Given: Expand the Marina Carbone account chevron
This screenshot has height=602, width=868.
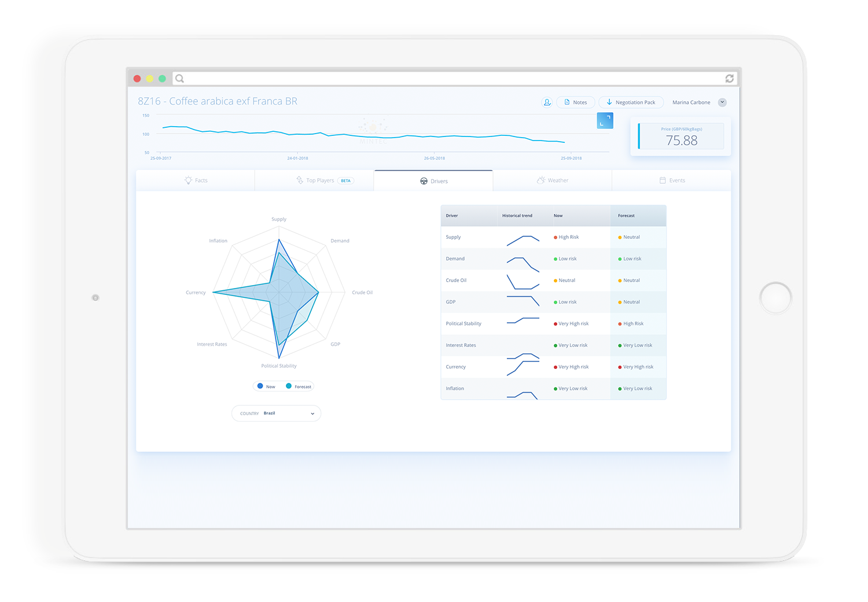Looking at the screenshot, I should pyautogui.click(x=722, y=102).
